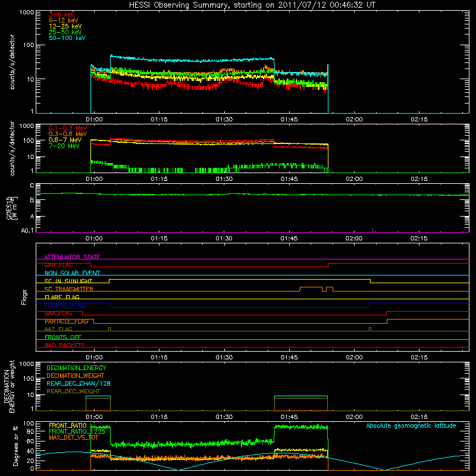Click the FRONT_RATIO_1225 legend label

point(77,431)
